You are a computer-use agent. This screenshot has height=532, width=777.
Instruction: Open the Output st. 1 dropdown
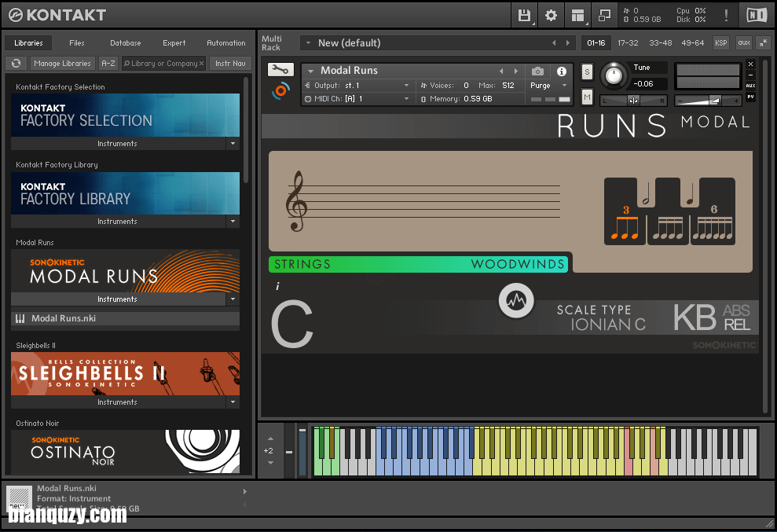pyautogui.click(x=357, y=86)
